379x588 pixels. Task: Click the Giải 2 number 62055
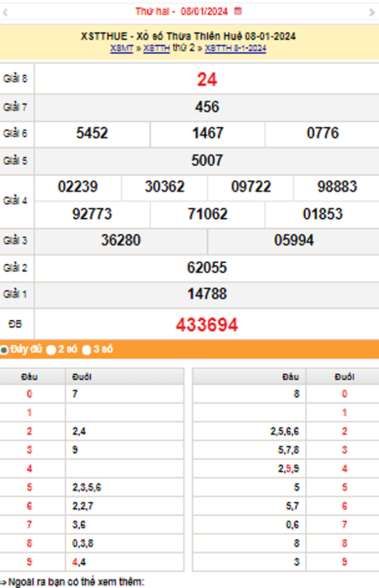click(x=207, y=268)
